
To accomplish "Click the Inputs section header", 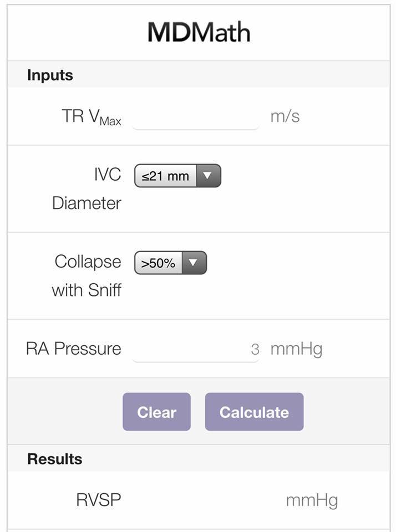I will point(49,75).
